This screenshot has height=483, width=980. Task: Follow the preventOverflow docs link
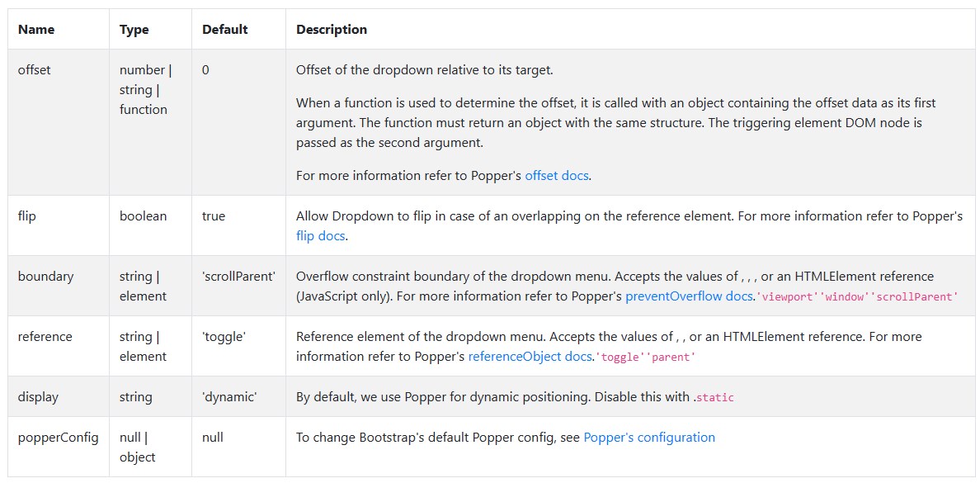tap(689, 296)
